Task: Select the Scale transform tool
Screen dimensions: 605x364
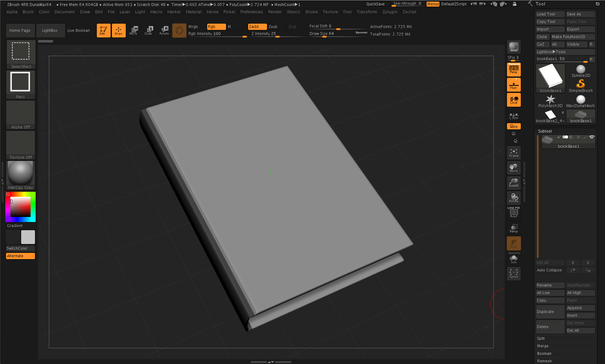Action: click(148, 31)
